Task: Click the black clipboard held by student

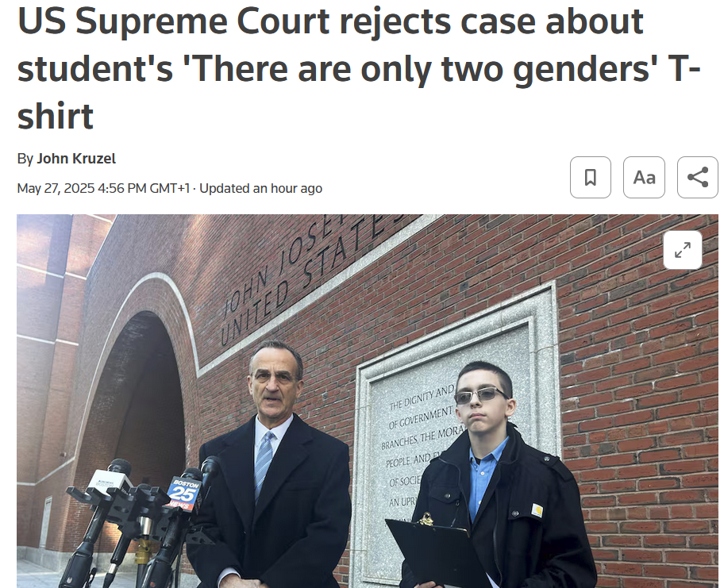Action: point(437,551)
